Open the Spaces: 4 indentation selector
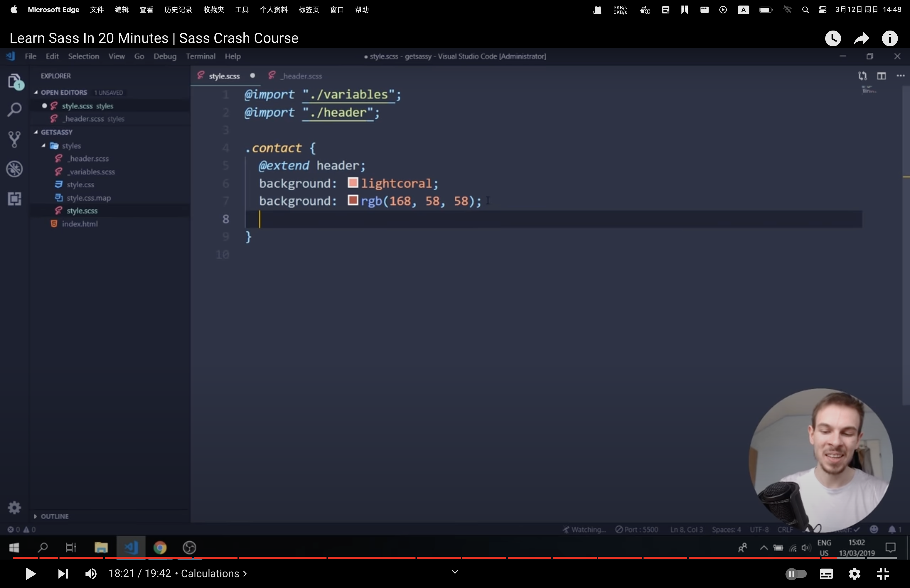 [726, 530]
